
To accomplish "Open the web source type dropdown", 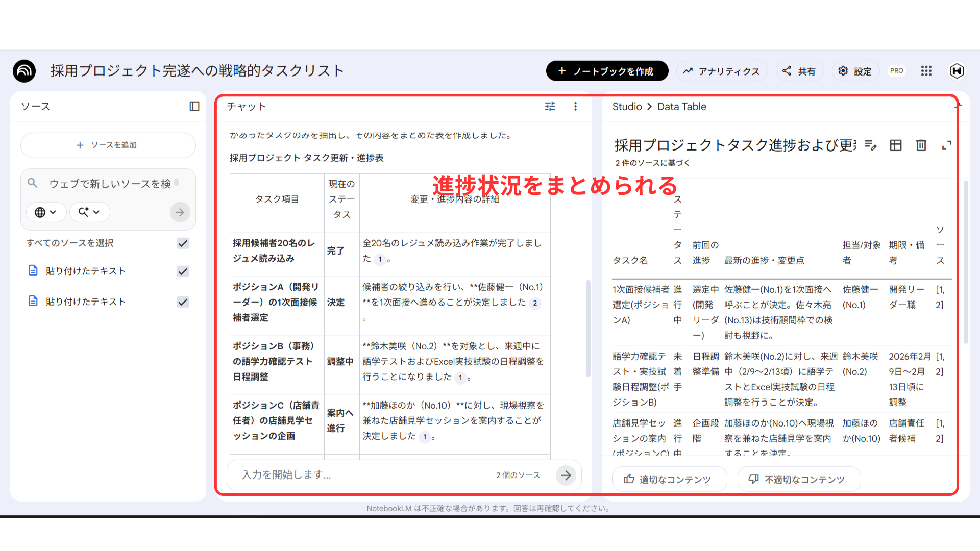I will pyautogui.click(x=46, y=212).
